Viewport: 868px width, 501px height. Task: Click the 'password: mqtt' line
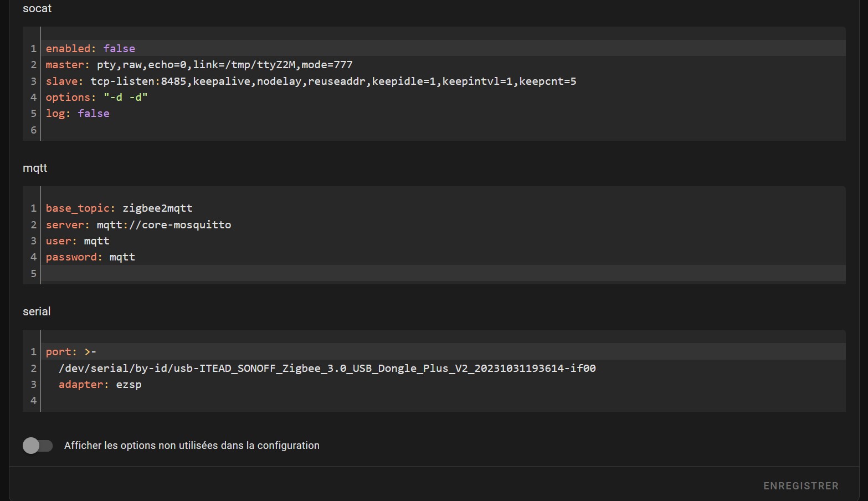click(x=90, y=257)
